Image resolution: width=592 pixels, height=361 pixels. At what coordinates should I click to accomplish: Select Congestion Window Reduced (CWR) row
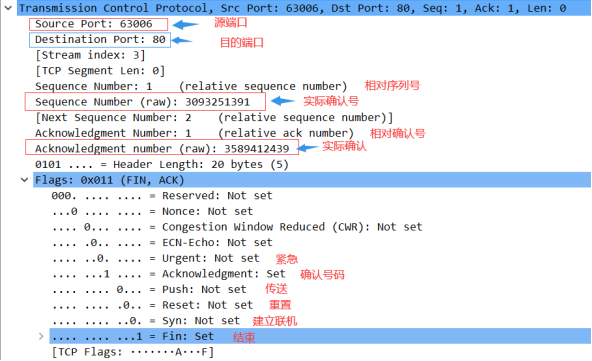[237, 227]
